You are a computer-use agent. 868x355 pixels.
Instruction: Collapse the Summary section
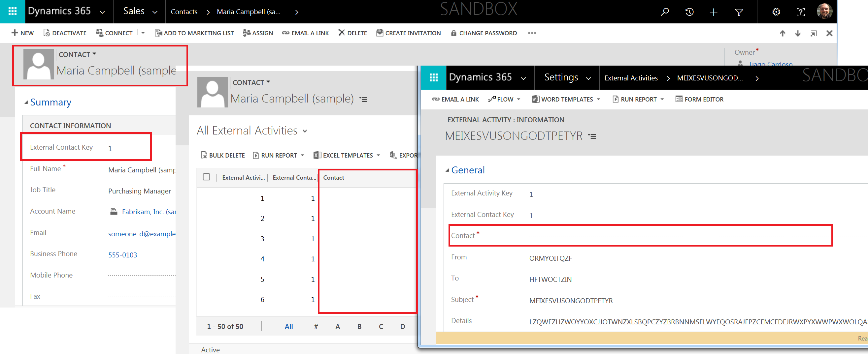coord(26,102)
